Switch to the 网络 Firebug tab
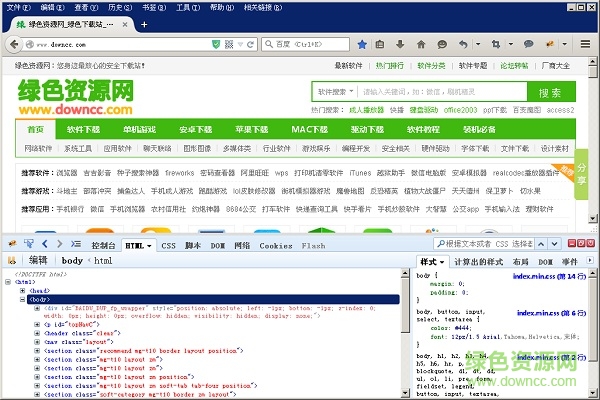Screen dimensions: 600x400 [242, 246]
